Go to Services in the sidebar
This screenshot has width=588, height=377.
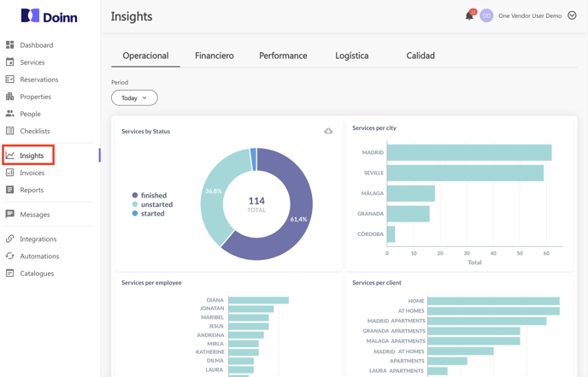pos(32,62)
